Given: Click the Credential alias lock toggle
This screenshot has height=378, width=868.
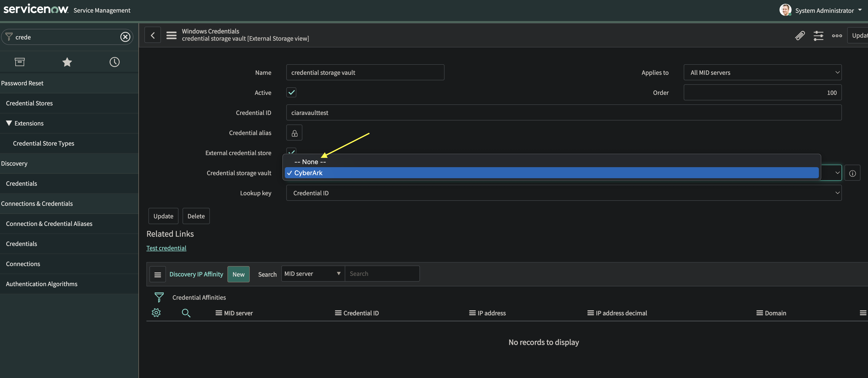Looking at the screenshot, I should pyautogui.click(x=294, y=133).
